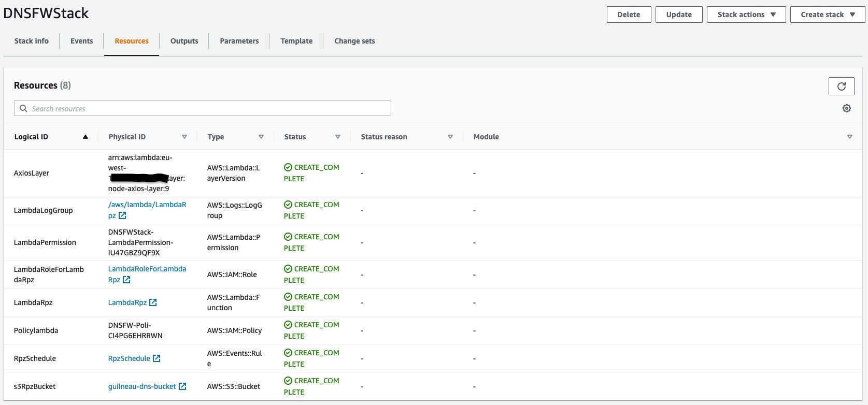Open LambdaRpz function link
Image resolution: width=868 pixels, height=405 pixels.
(127, 302)
